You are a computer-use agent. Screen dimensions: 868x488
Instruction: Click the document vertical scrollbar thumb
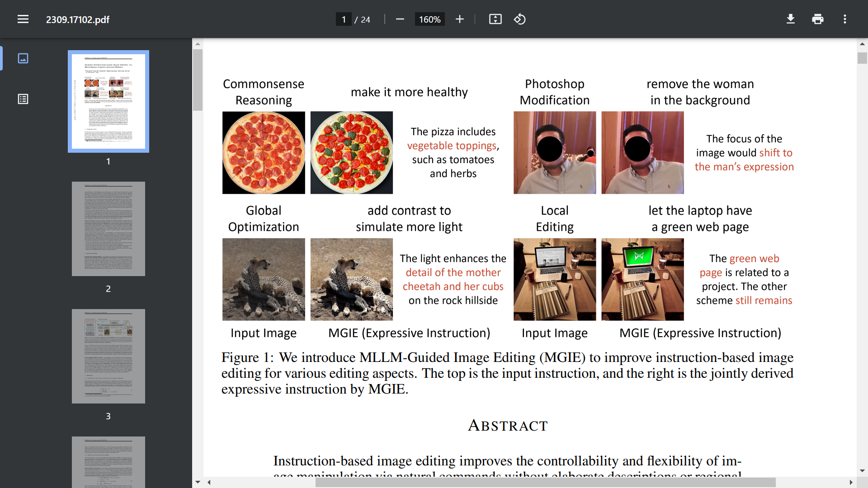pos(862,58)
